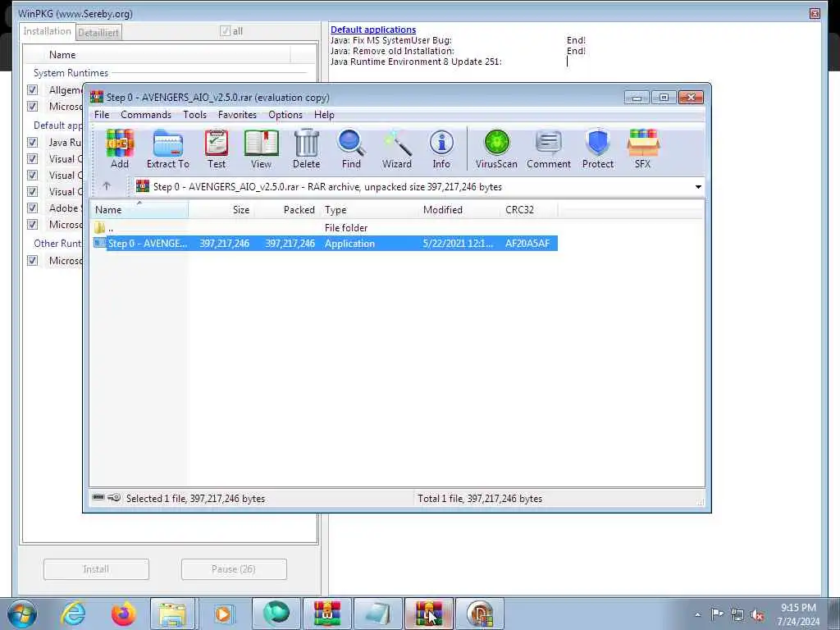Open the Windows Start button

pyautogui.click(x=22, y=614)
